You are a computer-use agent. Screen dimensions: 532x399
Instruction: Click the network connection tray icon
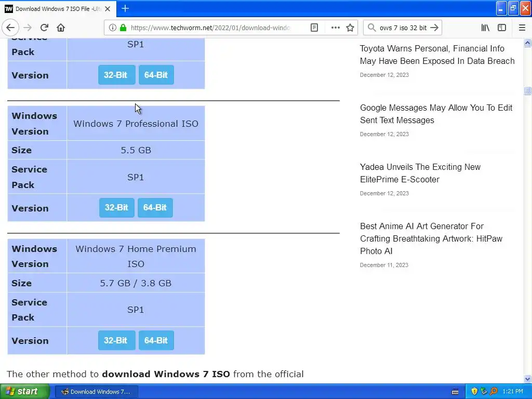coord(484,392)
